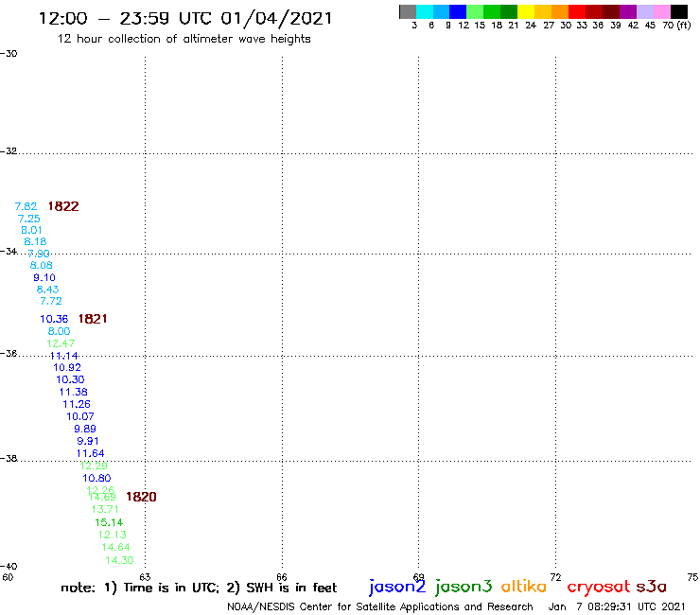Click the purple legend swatch
The height and width of the screenshot is (615, 700).
tap(628, 11)
